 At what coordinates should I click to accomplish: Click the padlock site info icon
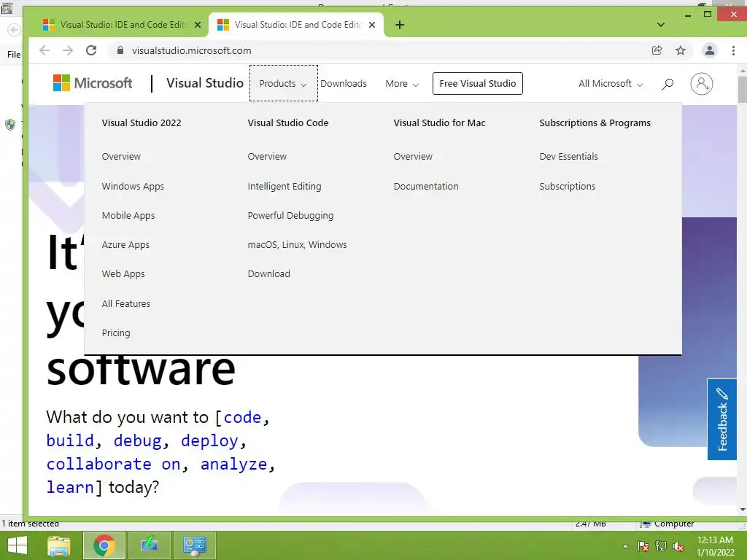(120, 50)
